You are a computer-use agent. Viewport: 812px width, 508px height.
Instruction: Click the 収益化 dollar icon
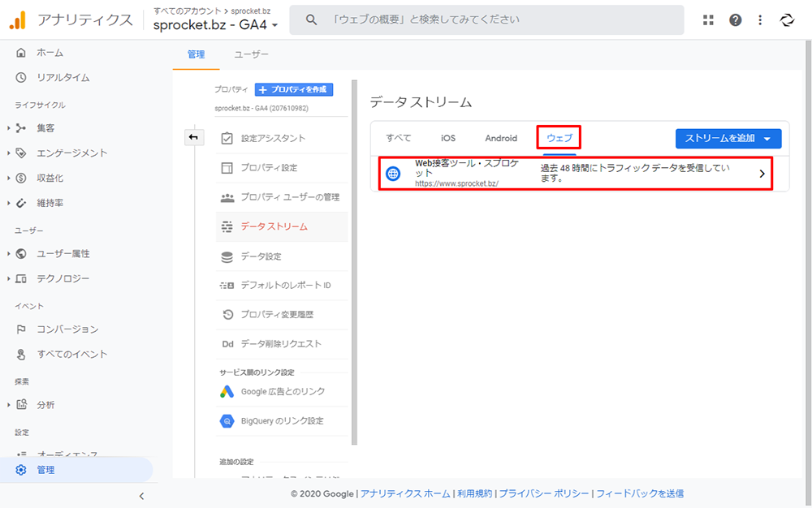(21, 178)
